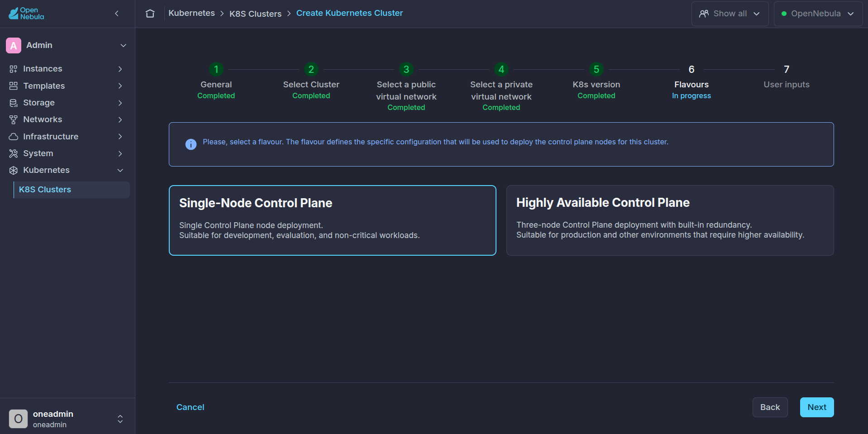Select the Highly Available Control Plane flavour
The width and height of the screenshot is (868, 434).
(x=670, y=220)
